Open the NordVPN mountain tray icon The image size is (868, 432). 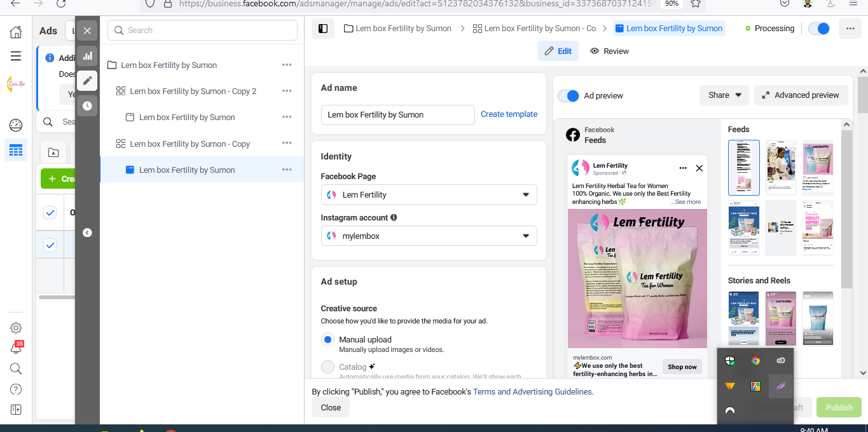point(730,411)
